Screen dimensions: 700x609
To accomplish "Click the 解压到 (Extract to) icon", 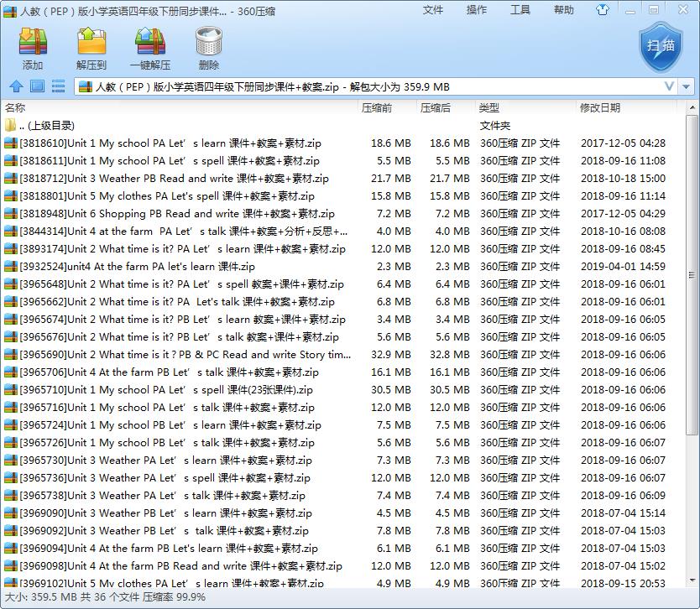I will pyautogui.click(x=91, y=47).
